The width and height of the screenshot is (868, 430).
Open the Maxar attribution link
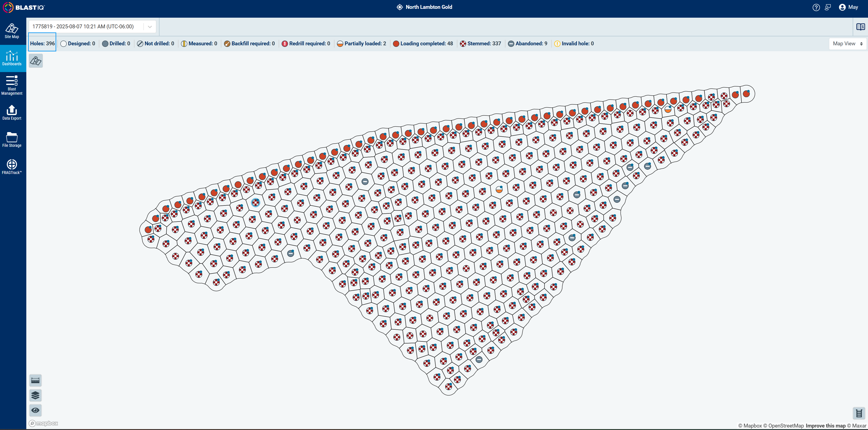coord(856,426)
